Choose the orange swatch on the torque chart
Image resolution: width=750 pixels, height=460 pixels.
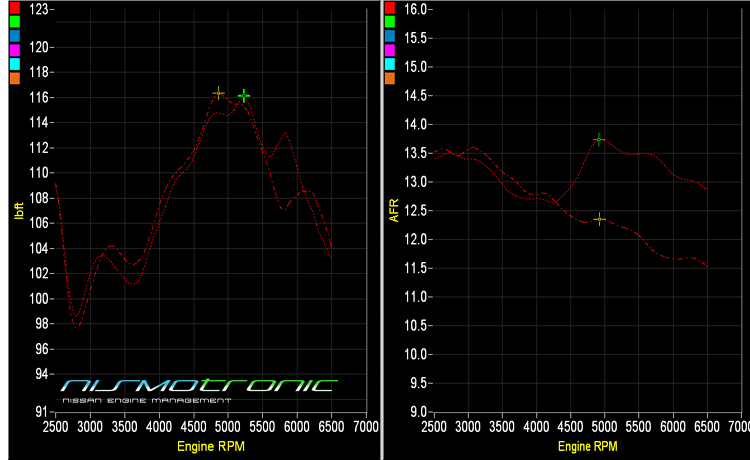(x=14, y=78)
